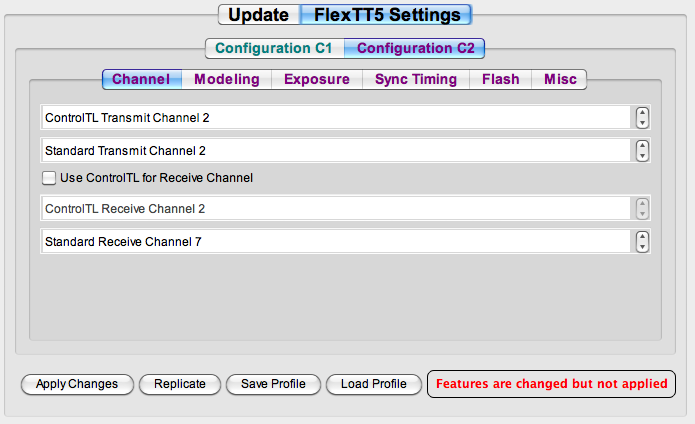Select the Channel tab
695x424 pixels.
[x=142, y=79]
